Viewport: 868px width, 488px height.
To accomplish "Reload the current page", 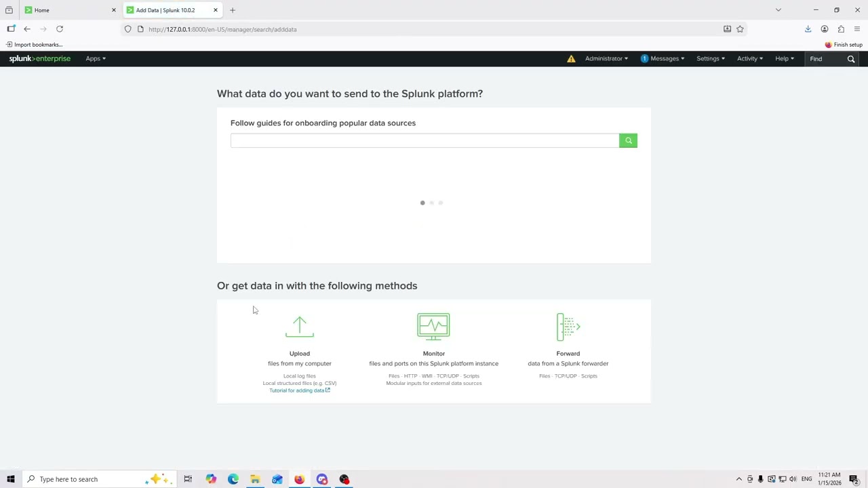I will pos(60,29).
